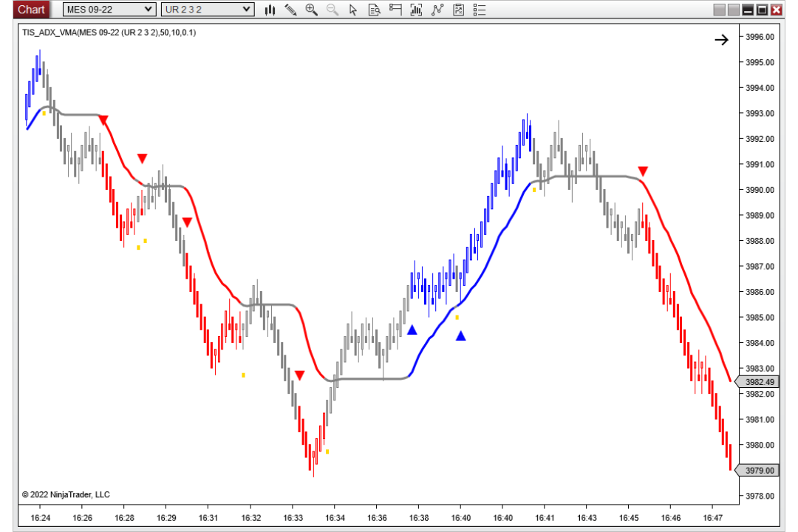Click blue up triangle above first 16:40

click(460, 335)
